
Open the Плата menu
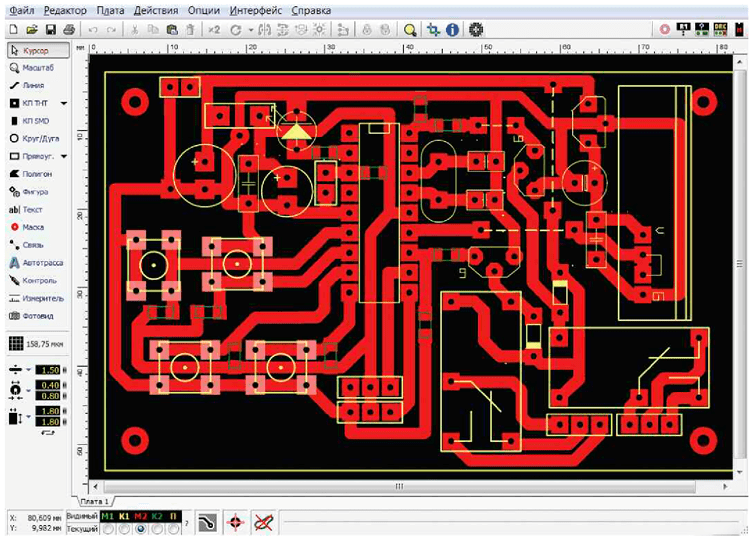(111, 9)
